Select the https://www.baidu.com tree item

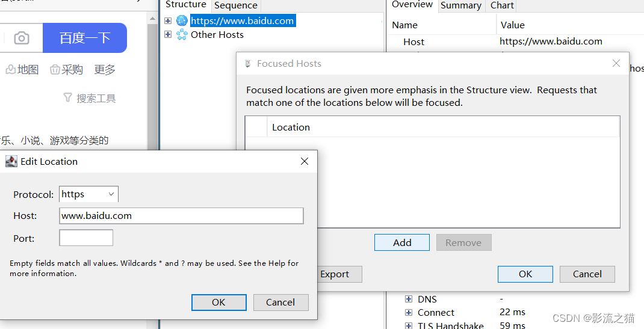243,20
